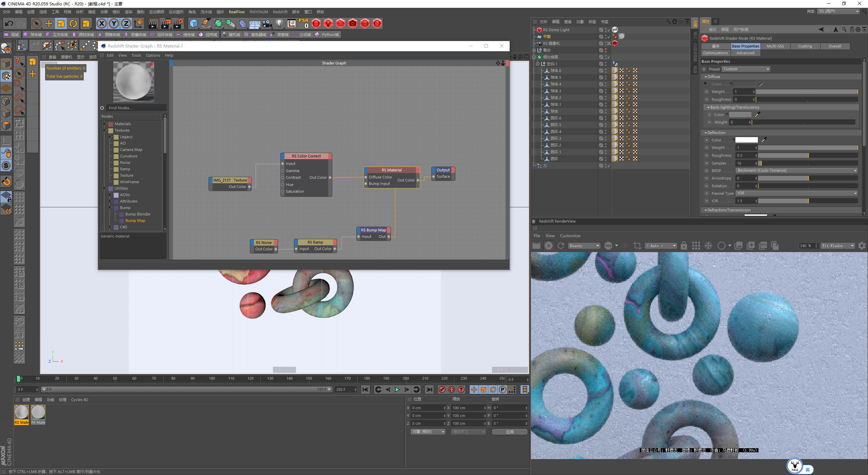Click the Find Nodes search field
The image size is (868, 475).
tap(136, 107)
